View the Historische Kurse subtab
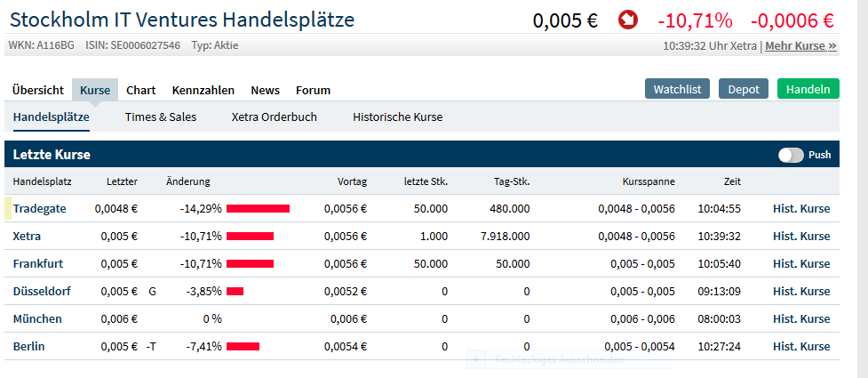Image resolution: width=868 pixels, height=378 pixels. coord(397,117)
